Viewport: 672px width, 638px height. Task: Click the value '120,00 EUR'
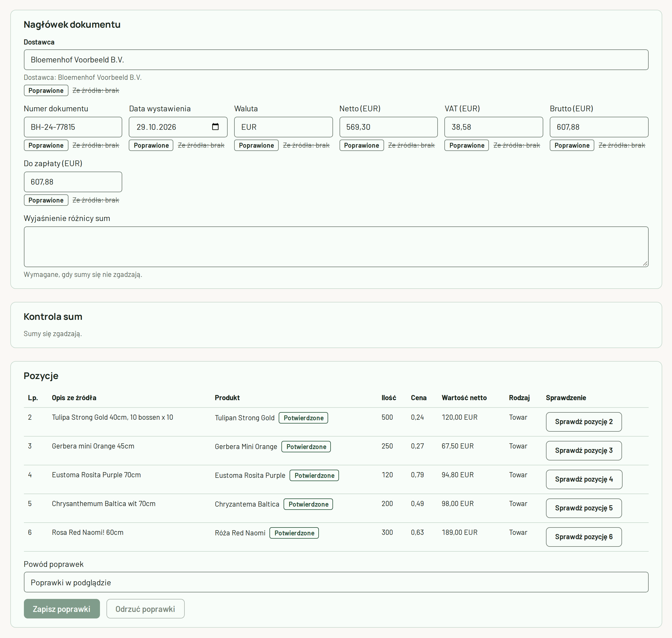coord(459,417)
